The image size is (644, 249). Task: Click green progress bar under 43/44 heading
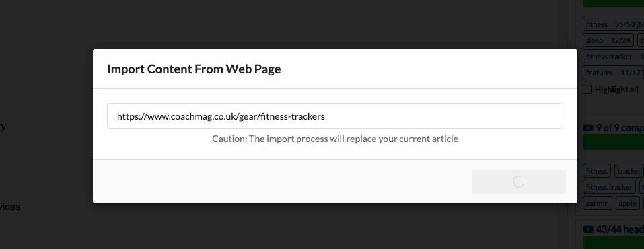pos(613,242)
